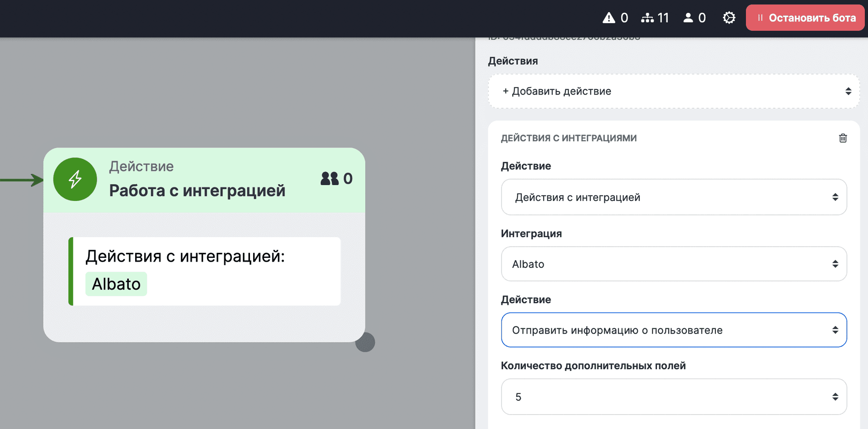Open the block hierarchy counter icon
Viewport: 868px width, 429px height.
coord(647,18)
